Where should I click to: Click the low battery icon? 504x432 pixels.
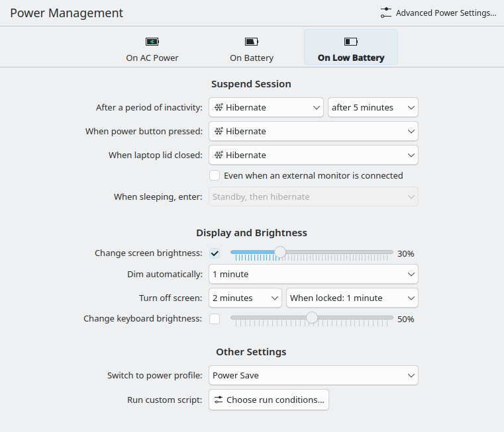click(x=350, y=42)
